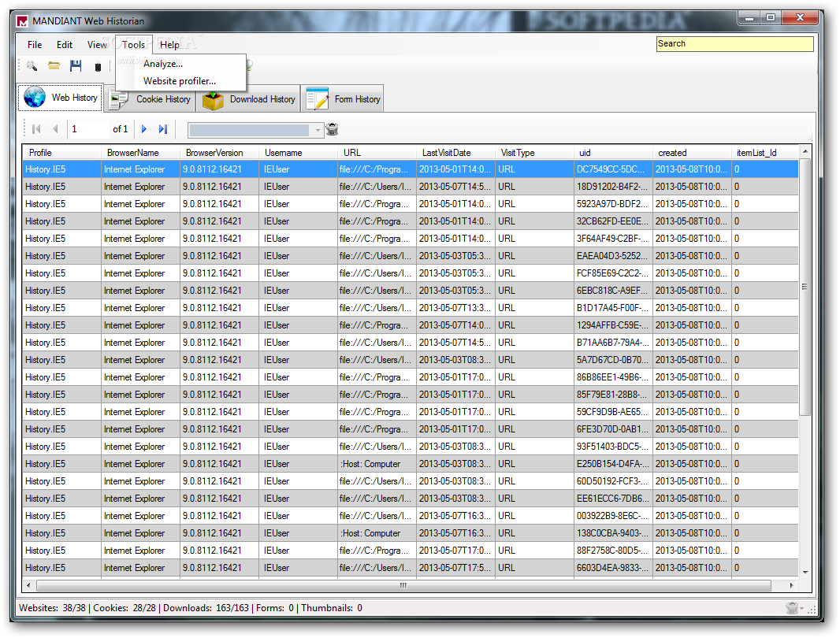The image size is (840, 638).
Task: Sort by the BrowserVersion column header
Action: pyautogui.click(x=219, y=153)
